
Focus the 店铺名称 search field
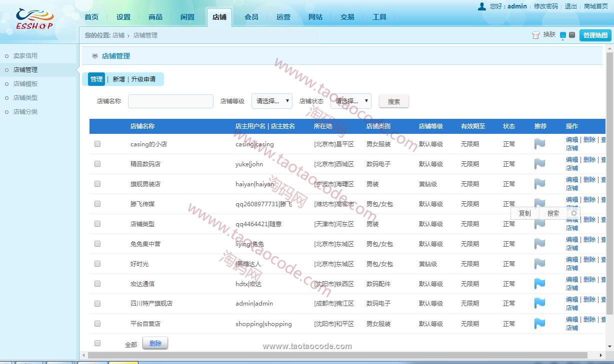(170, 101)
